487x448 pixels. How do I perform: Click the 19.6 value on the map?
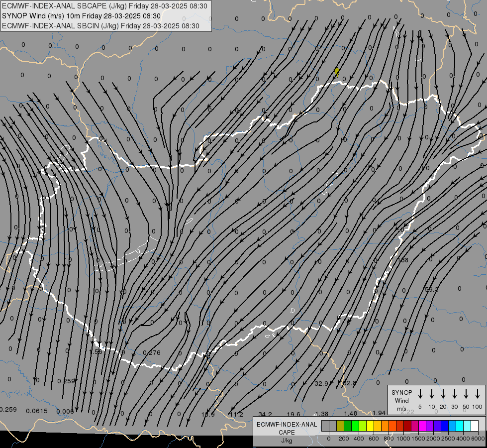293,414
